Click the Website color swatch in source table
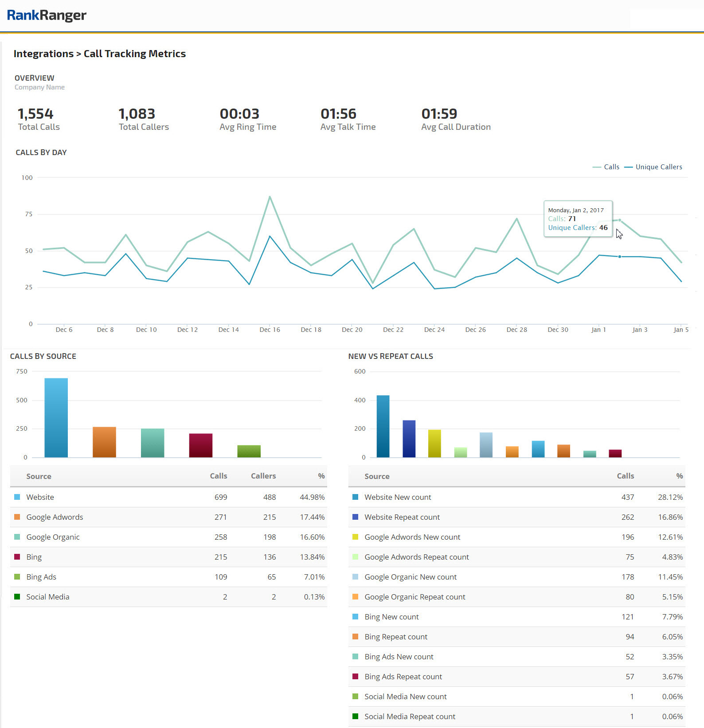 tap(17, 497)
